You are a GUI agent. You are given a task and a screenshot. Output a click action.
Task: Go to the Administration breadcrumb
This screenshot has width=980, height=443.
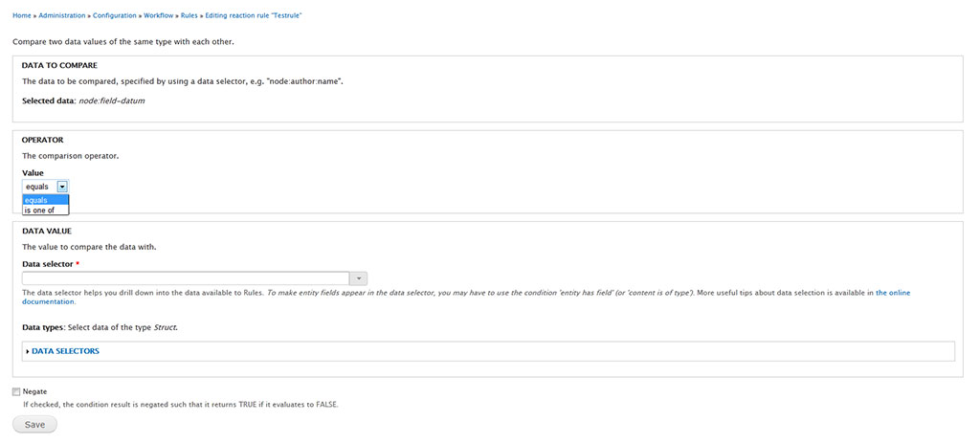[62, 16]
